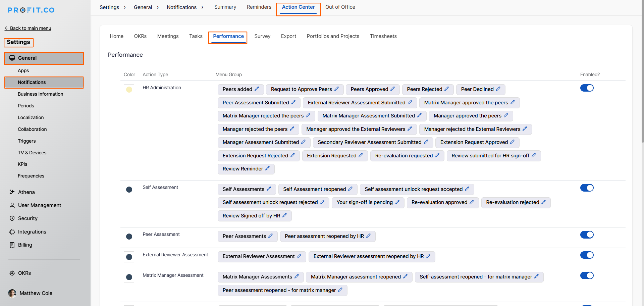Click the Billing icon in sidebar
This screenshot has height=306, width=644.
(x=12, y=245)
